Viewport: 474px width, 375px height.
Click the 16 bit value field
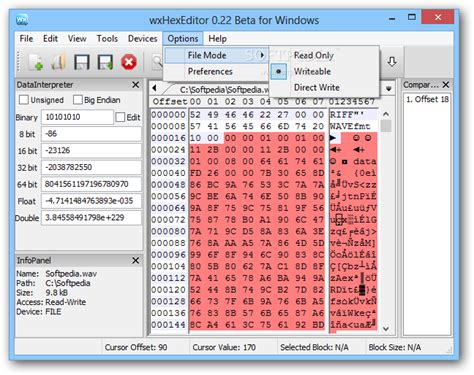pos(91,150)
